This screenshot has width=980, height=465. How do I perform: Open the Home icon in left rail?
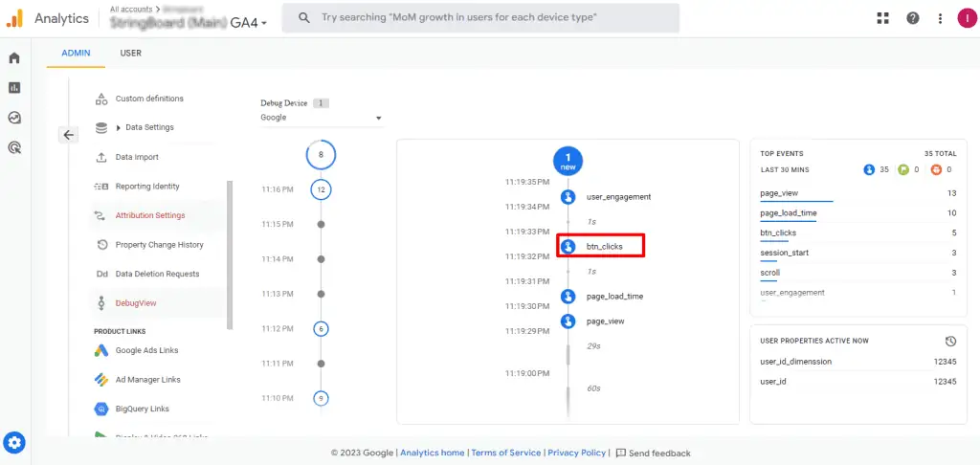[14, 58]
